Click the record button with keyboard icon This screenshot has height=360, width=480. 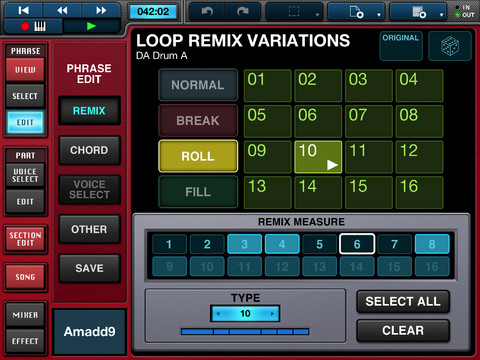coord(33,26)
